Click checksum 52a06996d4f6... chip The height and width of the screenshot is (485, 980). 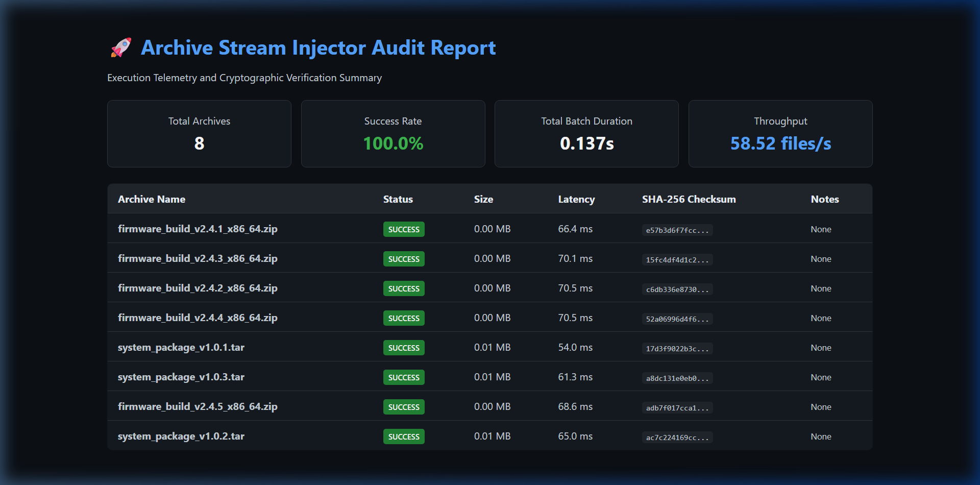click(677, 319)
